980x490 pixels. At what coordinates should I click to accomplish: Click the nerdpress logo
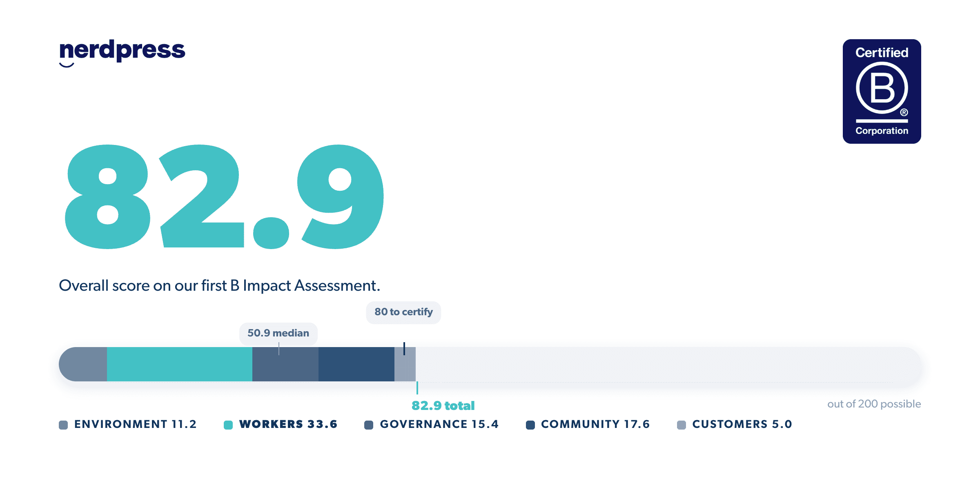[122, 53]
